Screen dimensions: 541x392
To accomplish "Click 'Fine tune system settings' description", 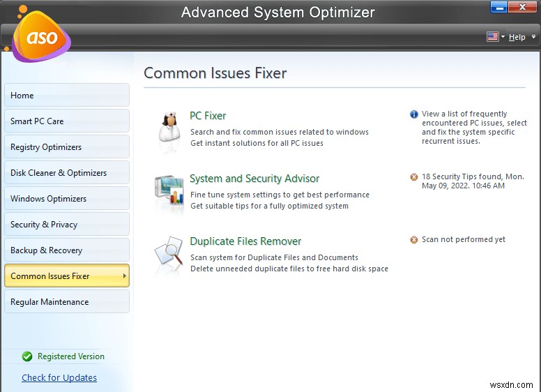I will [280, 195].
